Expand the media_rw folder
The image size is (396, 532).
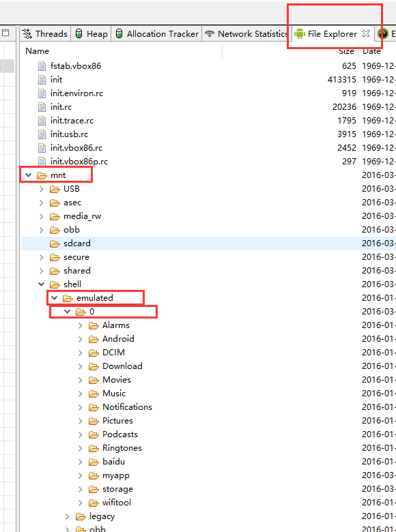42,216
